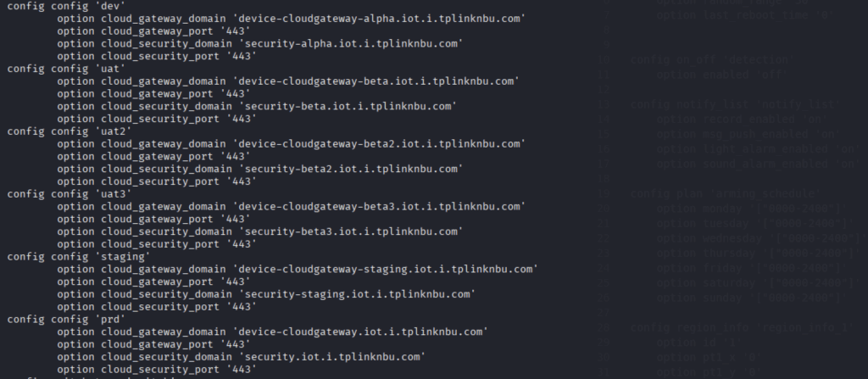This screenshot has width=868, height=379.
Task: Click faded config plan 'arming_schedule' line
Action: (726, 193)
